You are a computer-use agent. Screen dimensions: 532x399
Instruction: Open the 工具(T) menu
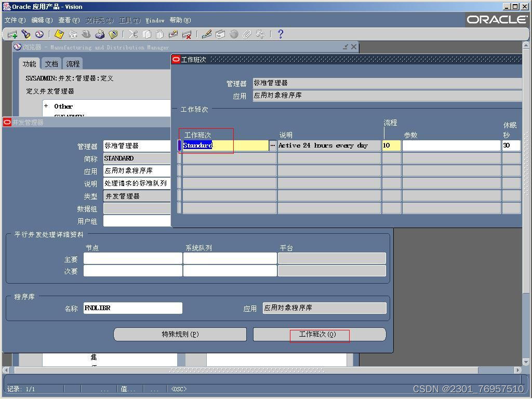click(129, 20)
